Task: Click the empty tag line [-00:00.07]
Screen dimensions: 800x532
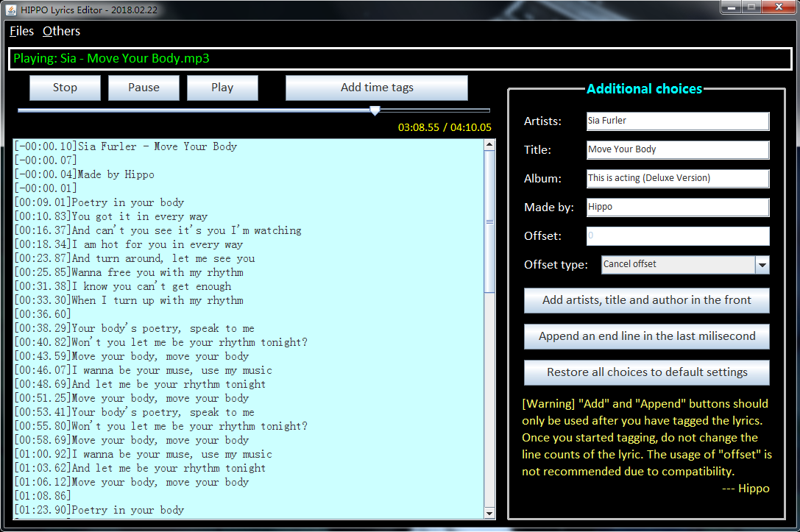Action: click(46, 160)
